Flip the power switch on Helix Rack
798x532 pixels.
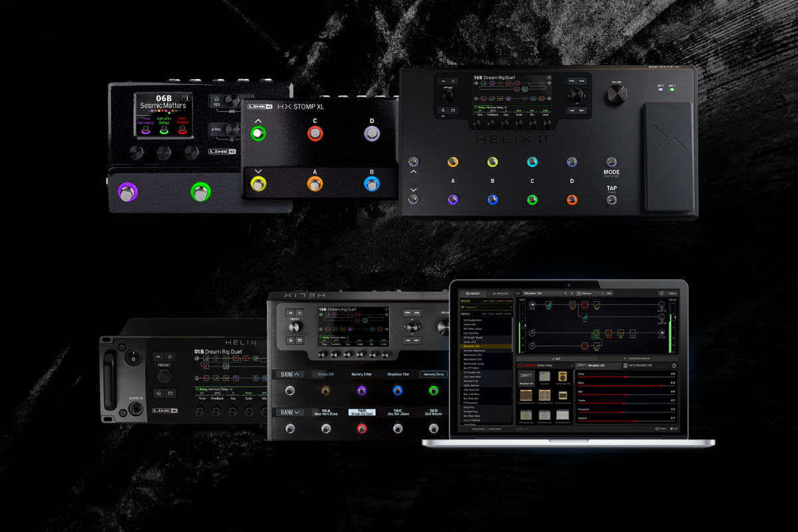[x=134, y=357]
